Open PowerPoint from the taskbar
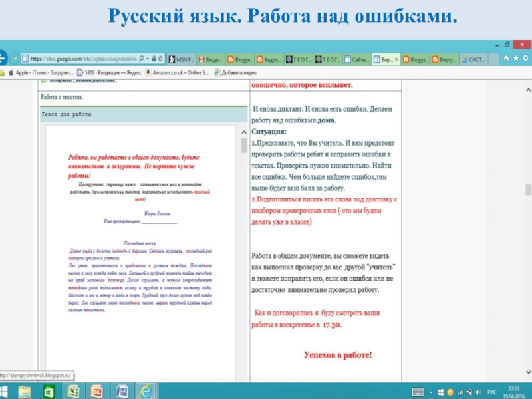The image size is (532, 399). point(95,390)
